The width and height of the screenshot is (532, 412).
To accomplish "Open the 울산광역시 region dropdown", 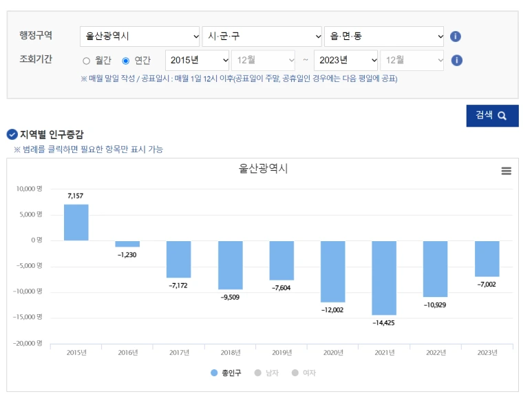I will pos(140,37).
